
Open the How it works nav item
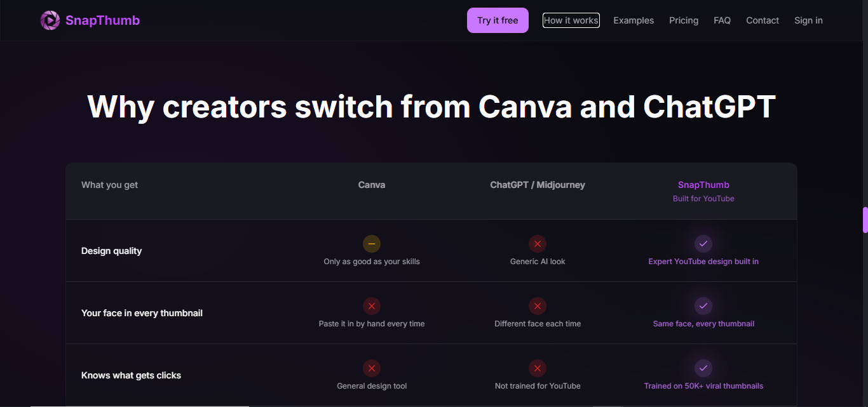571,20
